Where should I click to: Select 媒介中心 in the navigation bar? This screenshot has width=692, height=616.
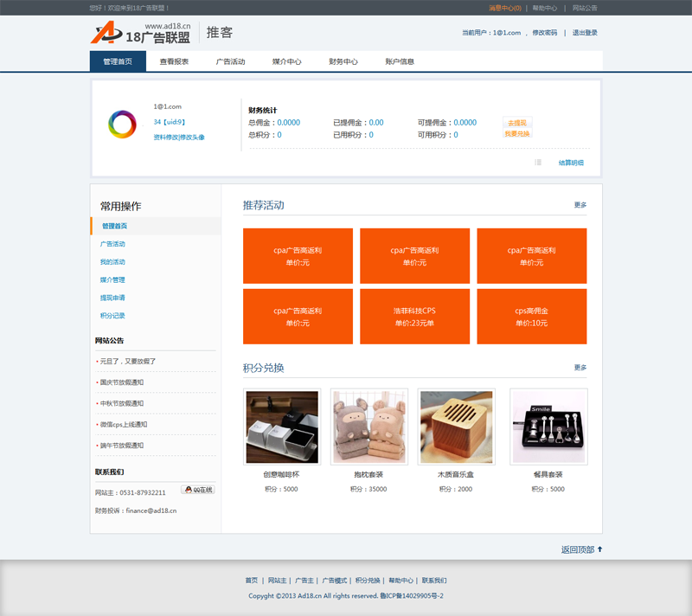pos(286,62)
